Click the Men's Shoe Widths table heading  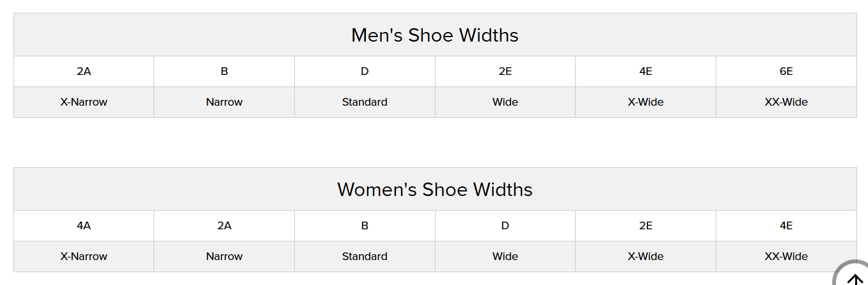435,35
